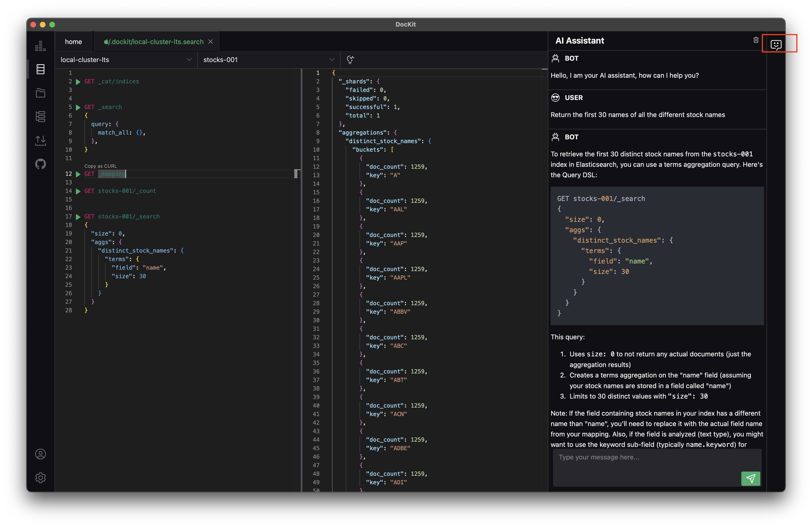Click the import/export arrows icon in sidebar
The height and width of the screenshot is (527, 812).
click(40, 141)
